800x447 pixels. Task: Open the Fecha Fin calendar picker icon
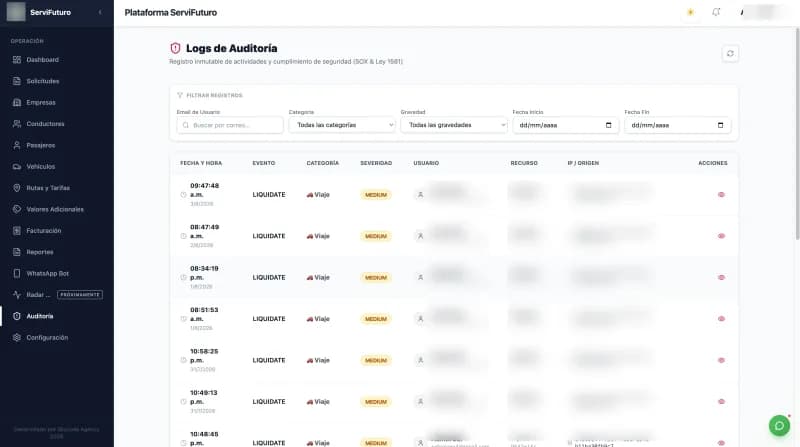coord(720,125)
